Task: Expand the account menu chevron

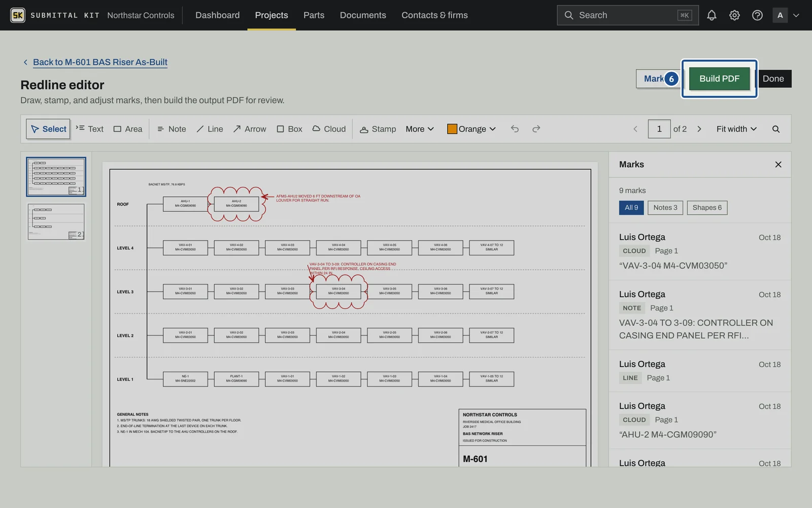Action: click(796, 15)
